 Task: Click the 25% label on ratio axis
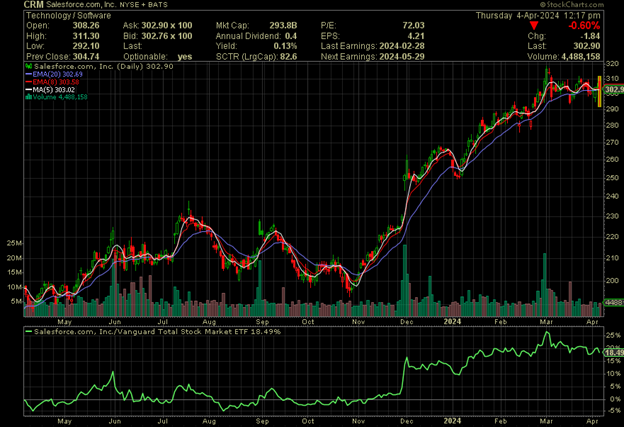[613, 336]
